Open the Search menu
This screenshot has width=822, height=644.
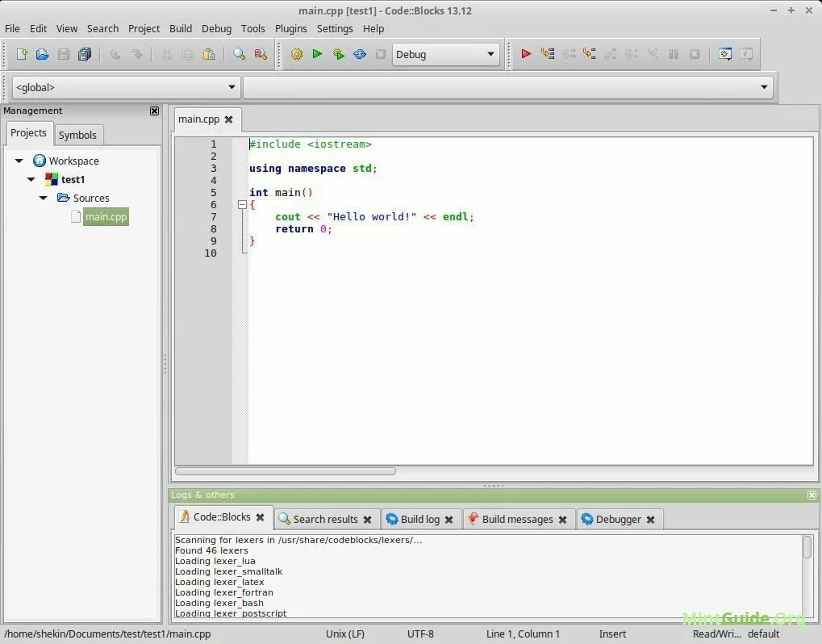(x=102, y=29)
